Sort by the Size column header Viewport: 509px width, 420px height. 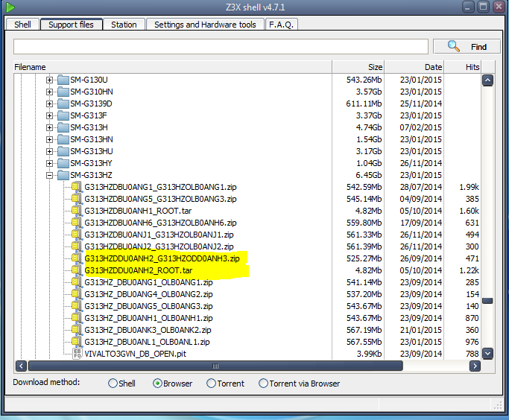click(358, 67)
